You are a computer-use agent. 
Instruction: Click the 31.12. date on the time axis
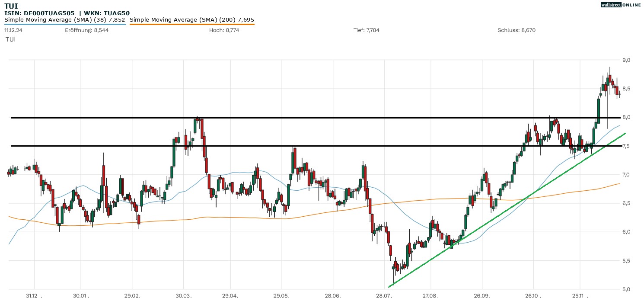pos(34,295)
